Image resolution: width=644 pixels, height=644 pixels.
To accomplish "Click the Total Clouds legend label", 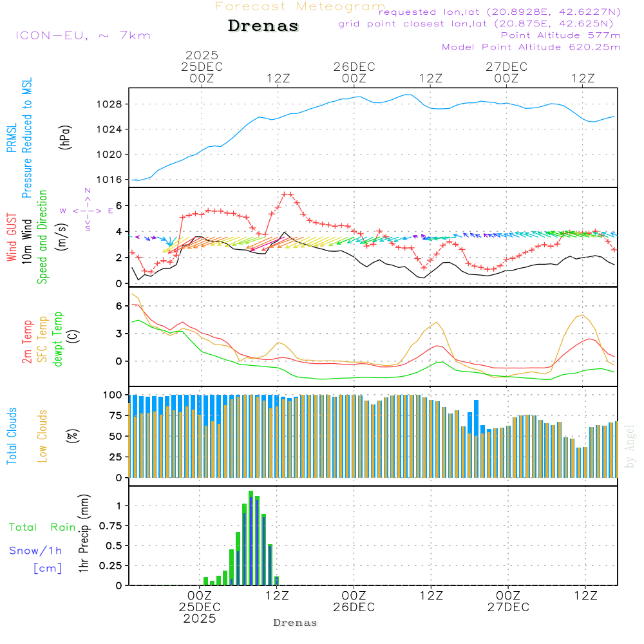I will coord(12,436).
